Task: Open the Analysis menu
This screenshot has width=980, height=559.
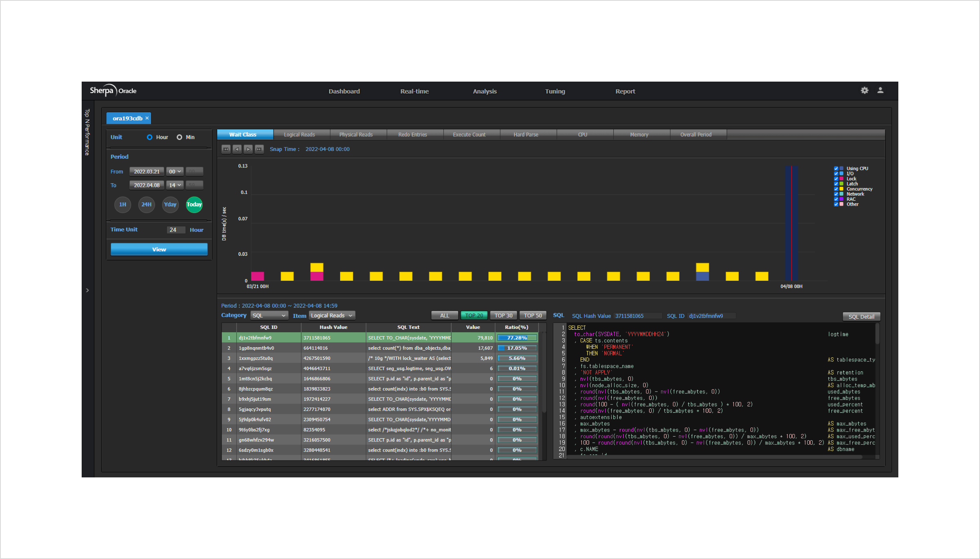Action: (485, 91)
